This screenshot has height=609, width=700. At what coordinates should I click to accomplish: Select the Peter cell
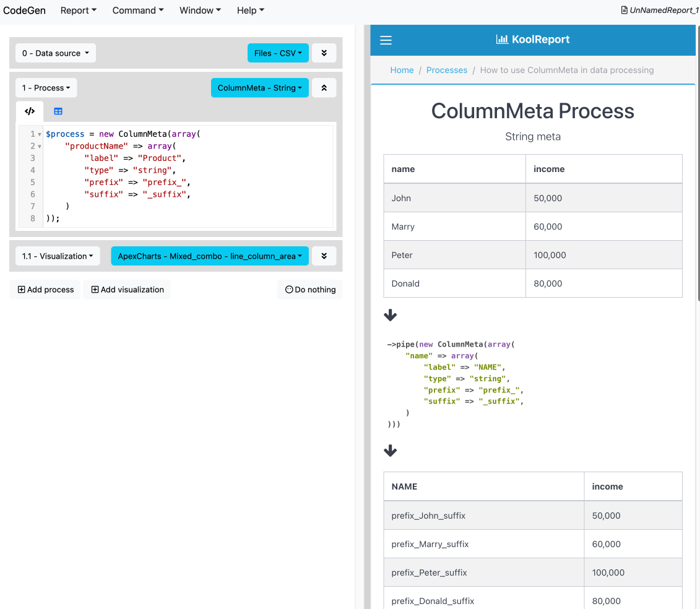pos(454,255)
